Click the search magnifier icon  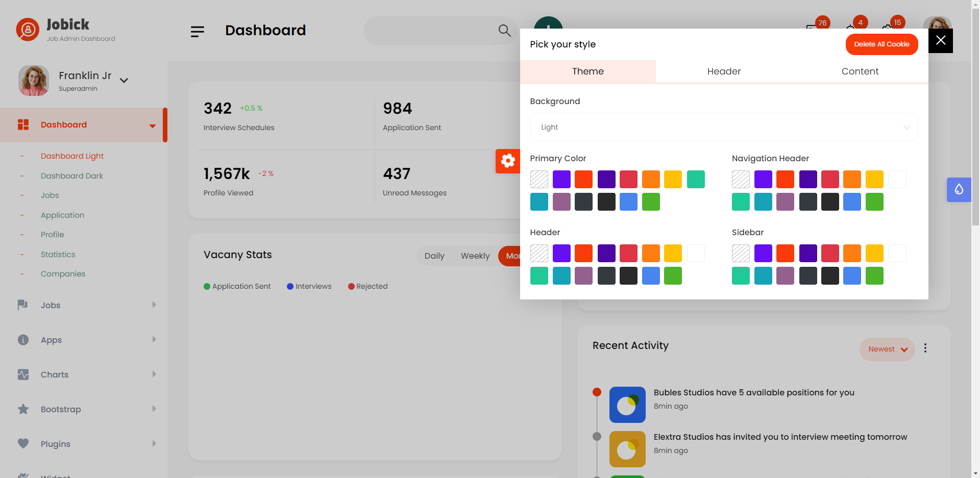[x=504, y=31]
